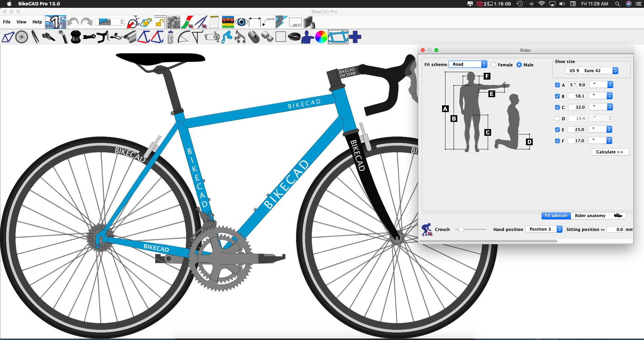644x340 pixels.
Task: Click the redo arrow icon
Action: [87, 22]
